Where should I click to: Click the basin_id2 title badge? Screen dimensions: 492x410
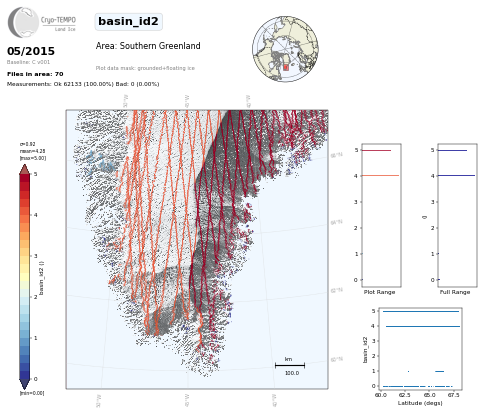pyautogui.click(x=129, y=22)
